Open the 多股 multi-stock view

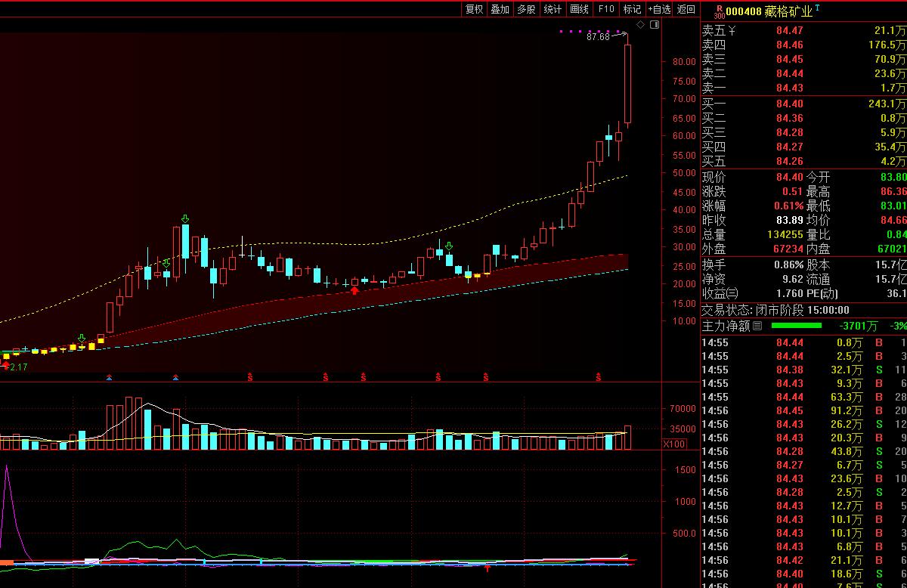[x=526, y=9]
